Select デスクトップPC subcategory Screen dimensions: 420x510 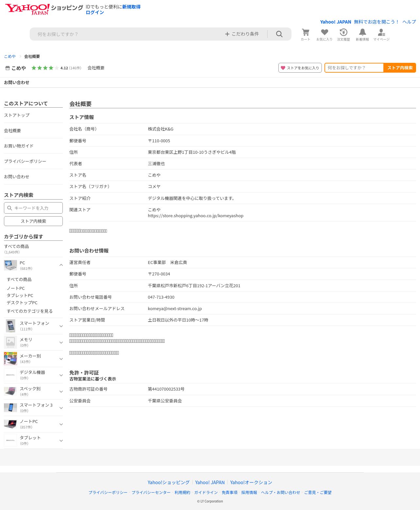click(x=22, y=303)
